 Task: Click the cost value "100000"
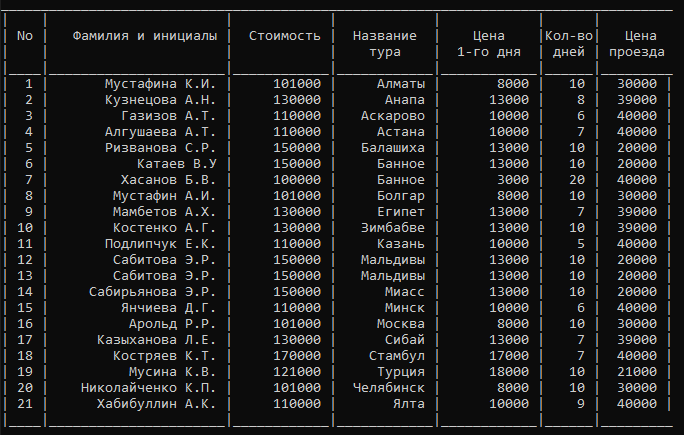tap(297, 180)
